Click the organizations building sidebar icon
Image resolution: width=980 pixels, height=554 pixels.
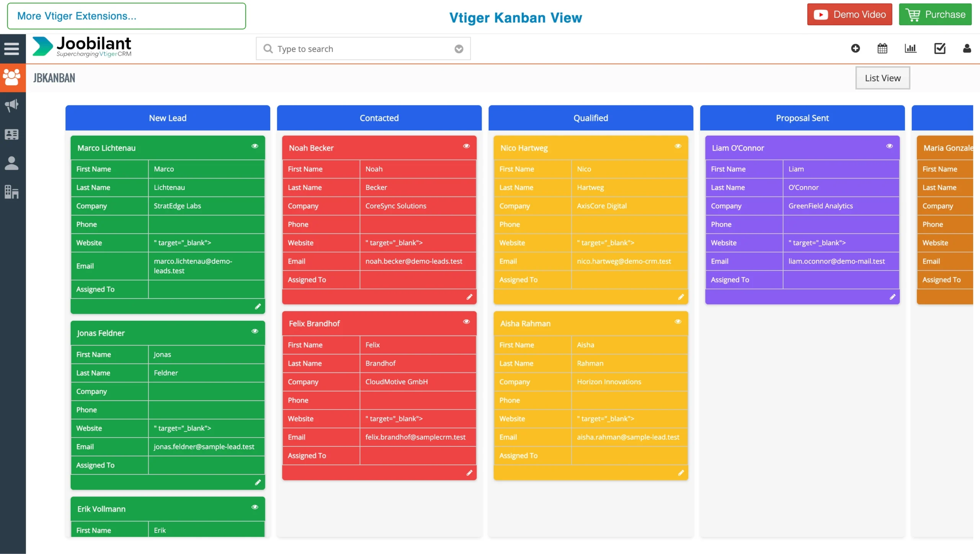pos(11,192)
